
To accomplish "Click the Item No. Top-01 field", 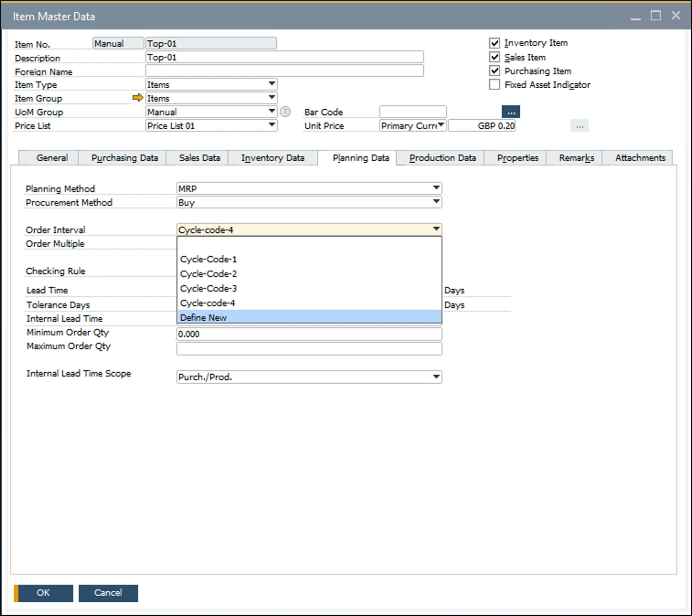I will [x=211, y=43].
